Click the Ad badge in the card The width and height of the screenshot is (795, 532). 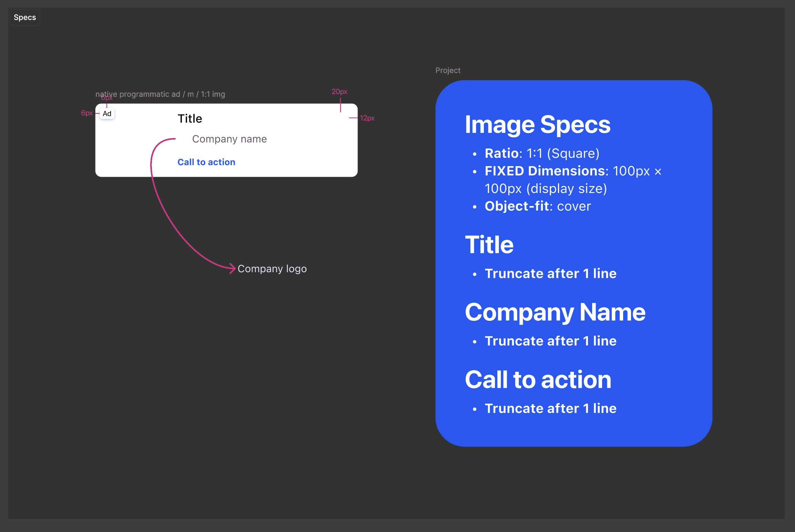[x=107, y=114]
